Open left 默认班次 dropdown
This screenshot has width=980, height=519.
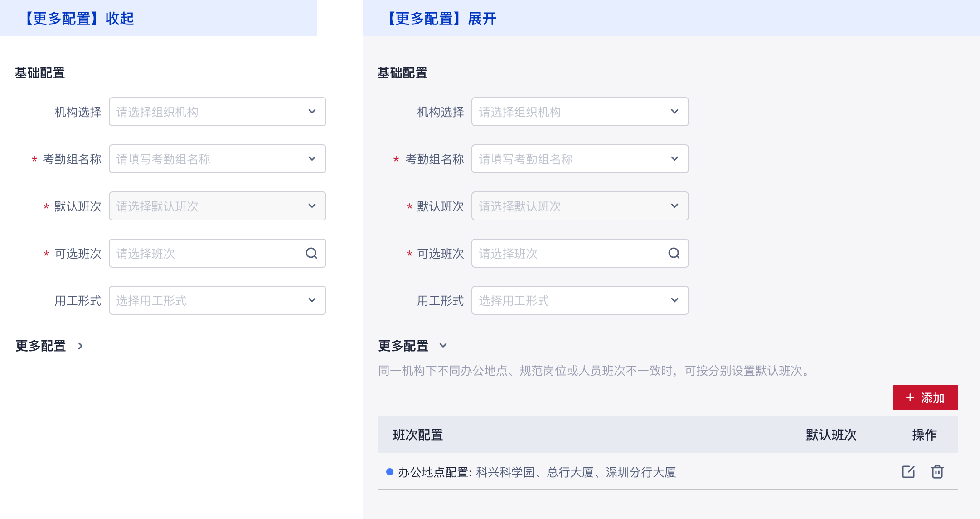pos(218,206)
